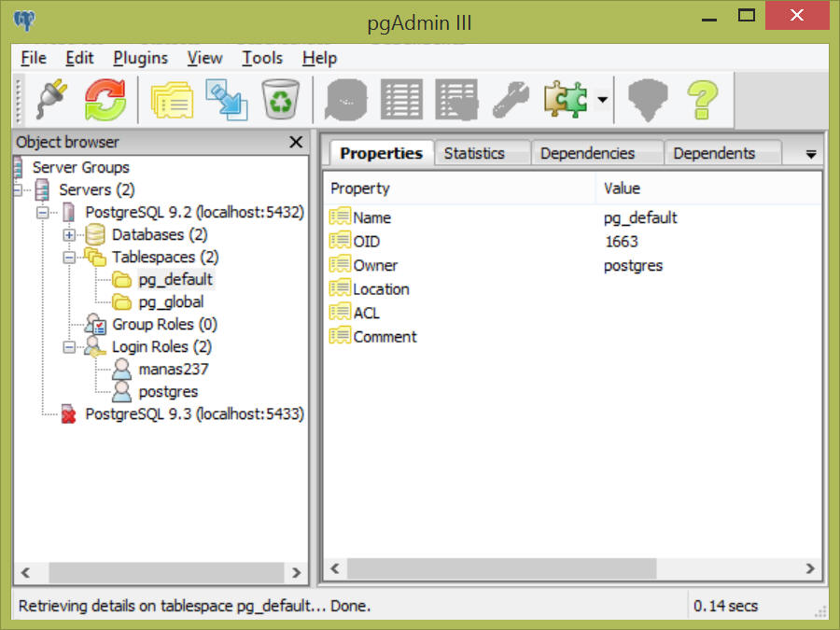Select the Location property row
The width and height of the screenshot is (840, 630).
pos(572,288)
